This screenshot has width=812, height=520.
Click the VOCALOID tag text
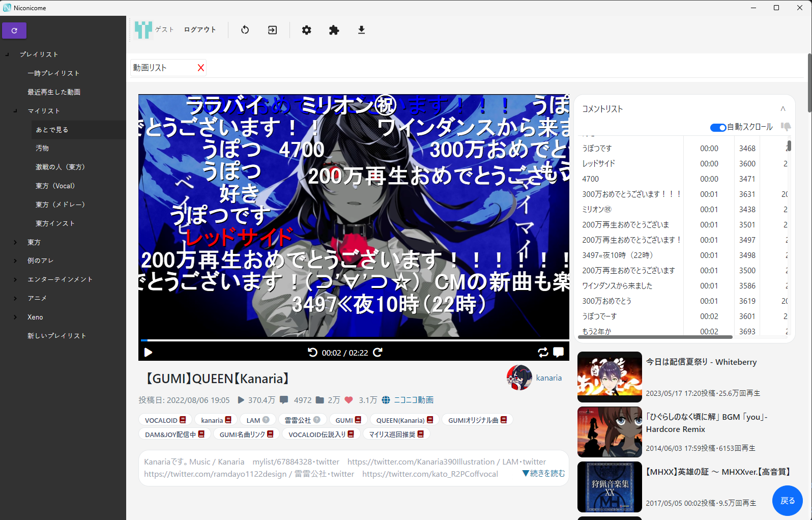pos(161,420)
